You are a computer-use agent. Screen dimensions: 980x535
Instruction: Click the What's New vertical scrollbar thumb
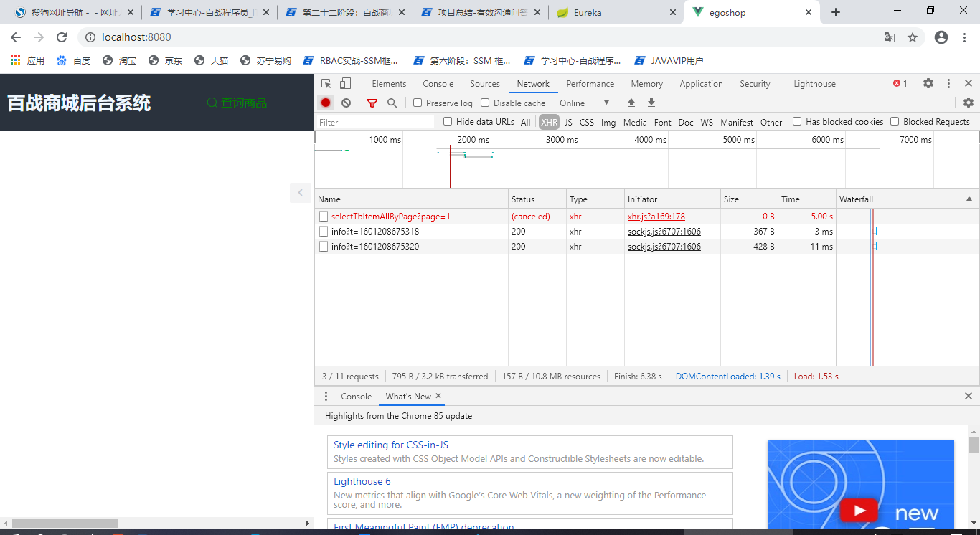974,445
